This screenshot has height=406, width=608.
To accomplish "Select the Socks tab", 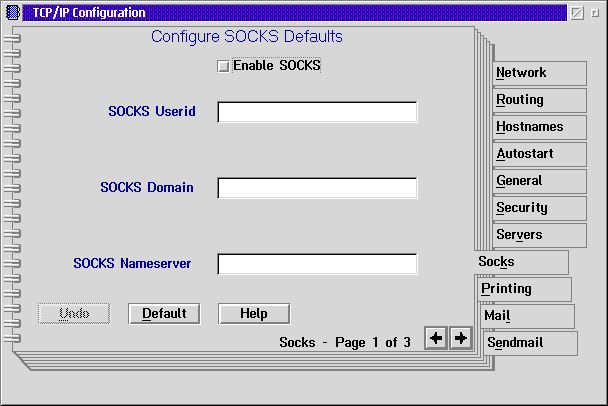I will coord(520,262).
